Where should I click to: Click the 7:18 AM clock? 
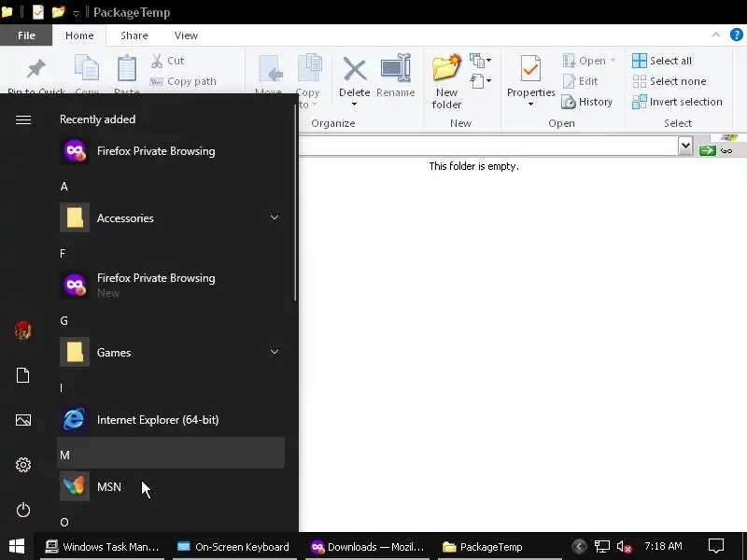(663, 546)
